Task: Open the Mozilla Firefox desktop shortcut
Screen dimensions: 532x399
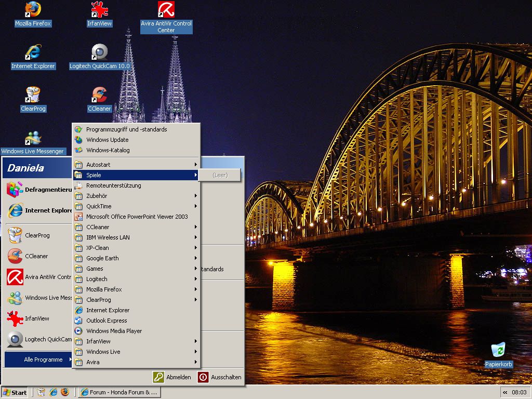Action: pyautogui.click(x=33, y=10)
